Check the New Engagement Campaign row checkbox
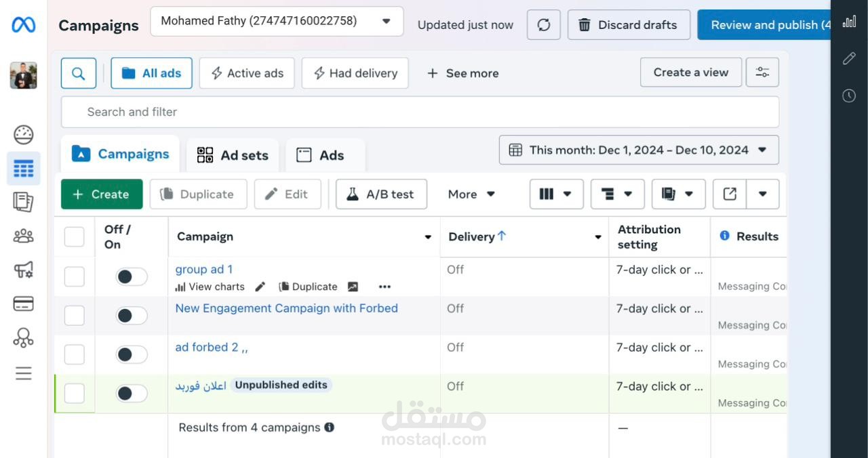This screenshot has height=458, width=868. point(74,316)
